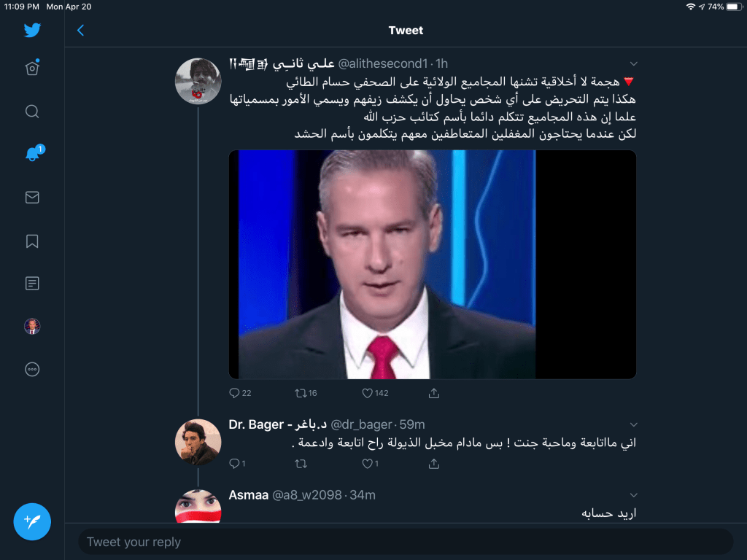Screen dimensions: 747x560
Task: Go back using the left chevron
Action: click(80, 31)
